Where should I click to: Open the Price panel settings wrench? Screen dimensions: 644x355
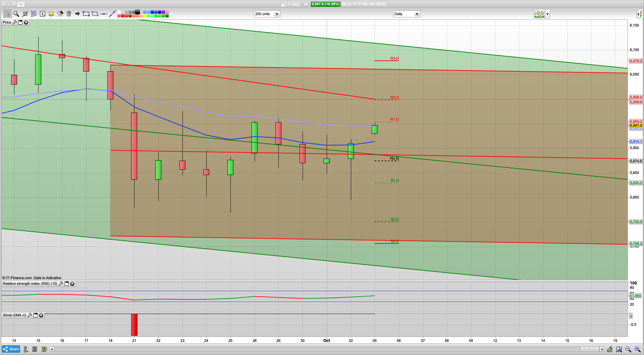(x=15, y=23)
